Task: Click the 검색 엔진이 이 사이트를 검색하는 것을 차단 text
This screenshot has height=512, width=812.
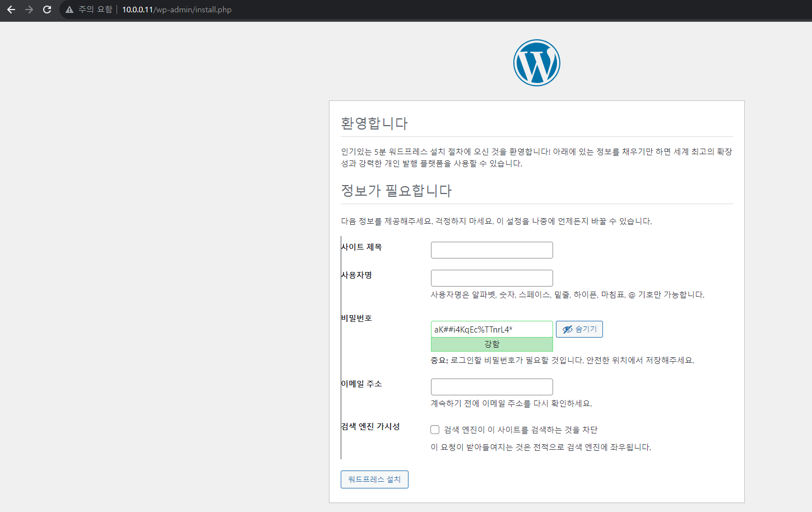Action: click(x=521, y=430)
